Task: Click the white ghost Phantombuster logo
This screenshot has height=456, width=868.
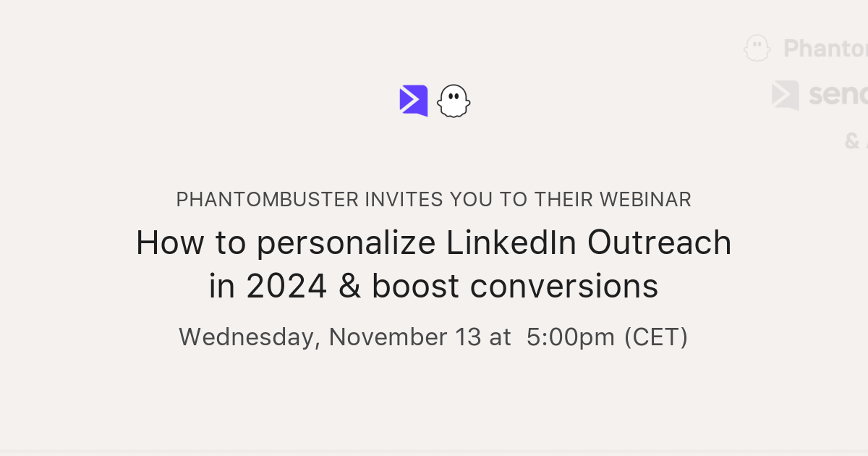Action: click(x=454, y=101)
